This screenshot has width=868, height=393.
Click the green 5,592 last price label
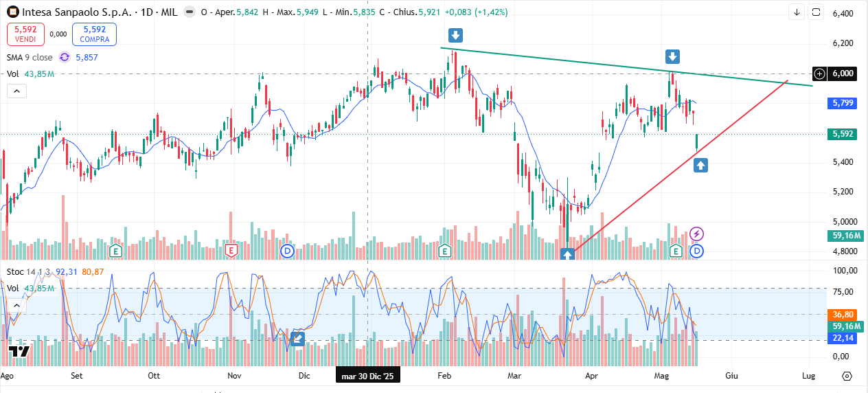point(843,134)
